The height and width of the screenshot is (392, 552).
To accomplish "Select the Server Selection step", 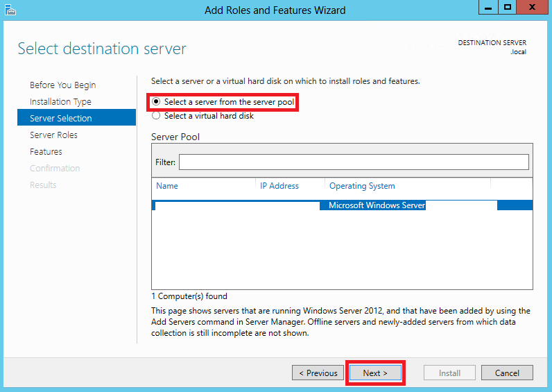I will (x=76, y=118).
